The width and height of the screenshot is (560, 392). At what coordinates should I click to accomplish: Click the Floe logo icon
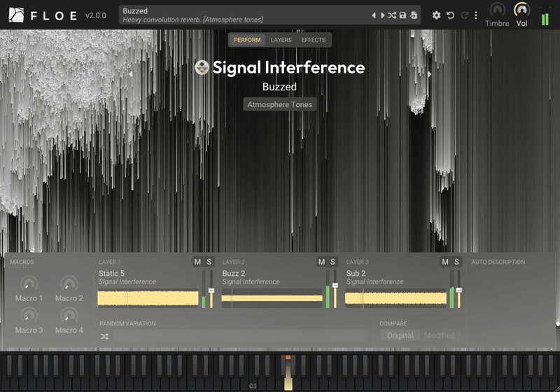[16, 15]
